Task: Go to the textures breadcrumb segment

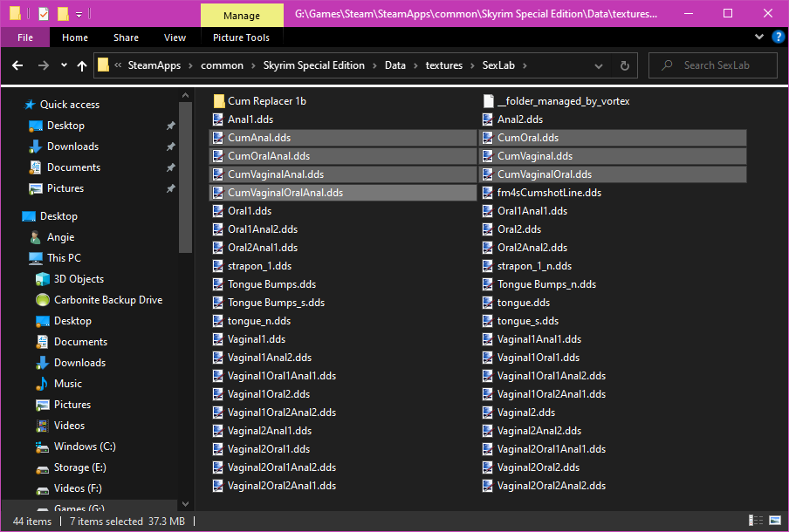Action: [x=443, y=65]
